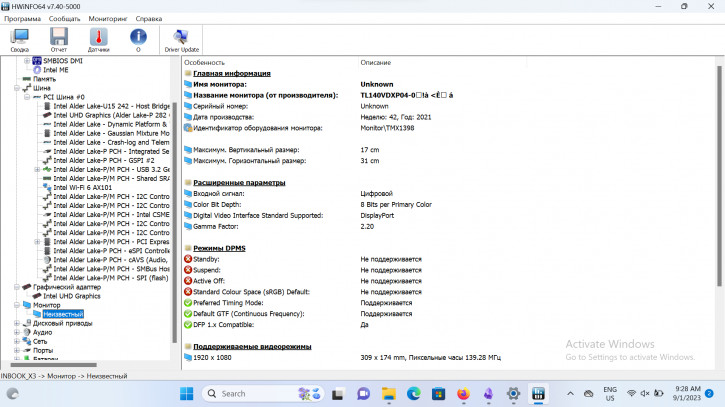Click the About info icon

tap(138, 40)
